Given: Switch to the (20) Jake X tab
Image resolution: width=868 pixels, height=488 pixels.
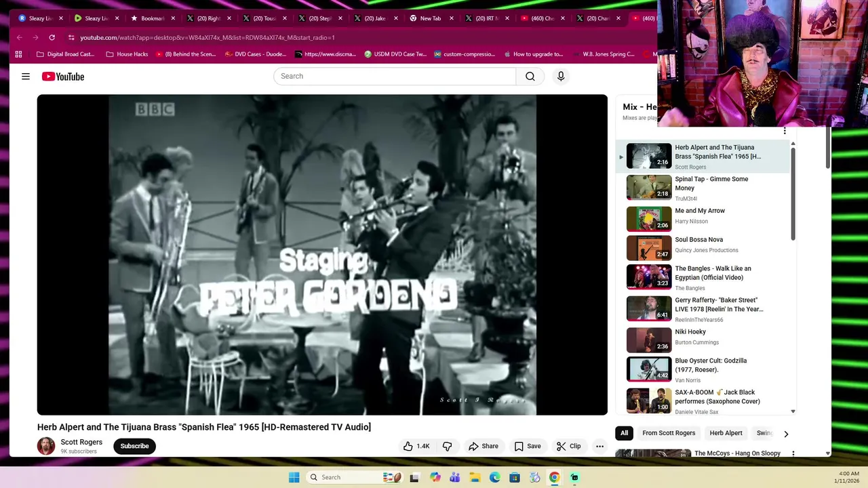Looking at the screenshot, I should pyautogui.click(x=374, y=18).
